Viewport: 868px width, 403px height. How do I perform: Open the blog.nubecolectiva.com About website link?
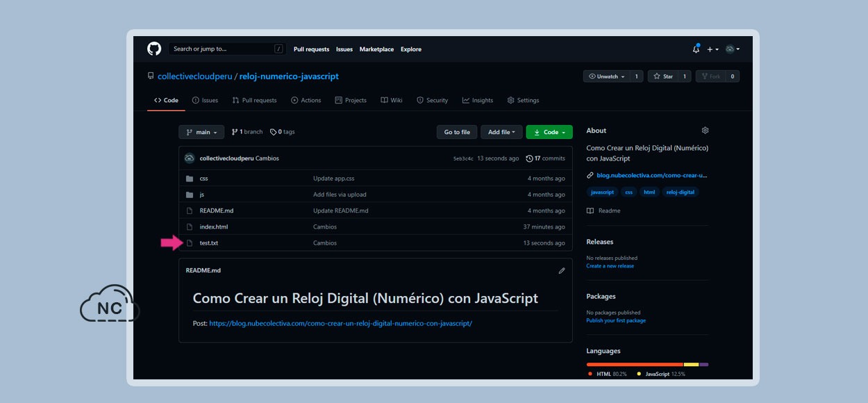(x=652, y=175)
